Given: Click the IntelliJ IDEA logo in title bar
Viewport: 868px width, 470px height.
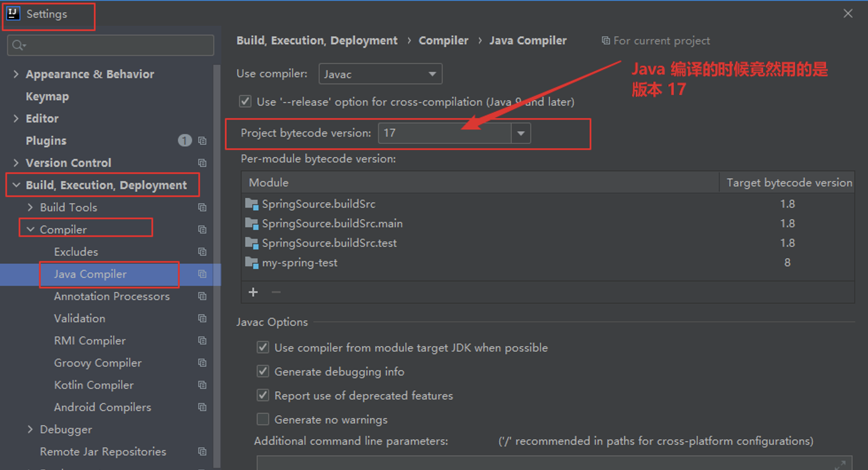Looking at the screenshot, I should [13, 13].
